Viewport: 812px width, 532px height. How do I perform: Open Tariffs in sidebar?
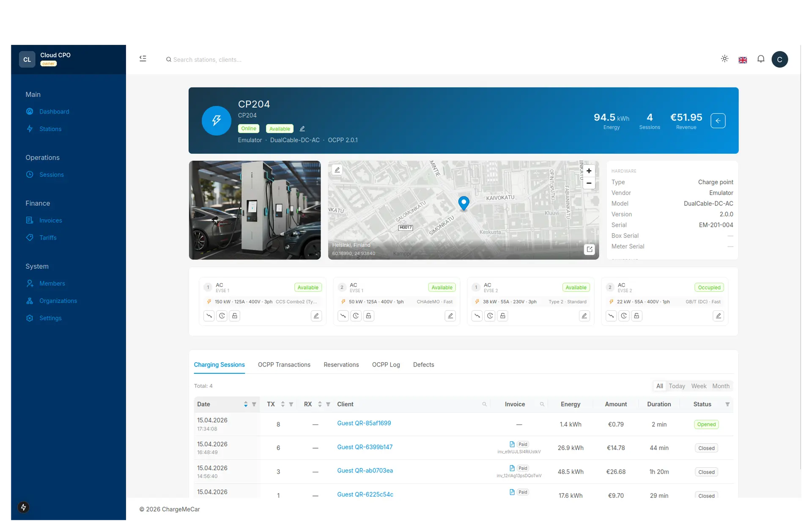click(48, 237)
